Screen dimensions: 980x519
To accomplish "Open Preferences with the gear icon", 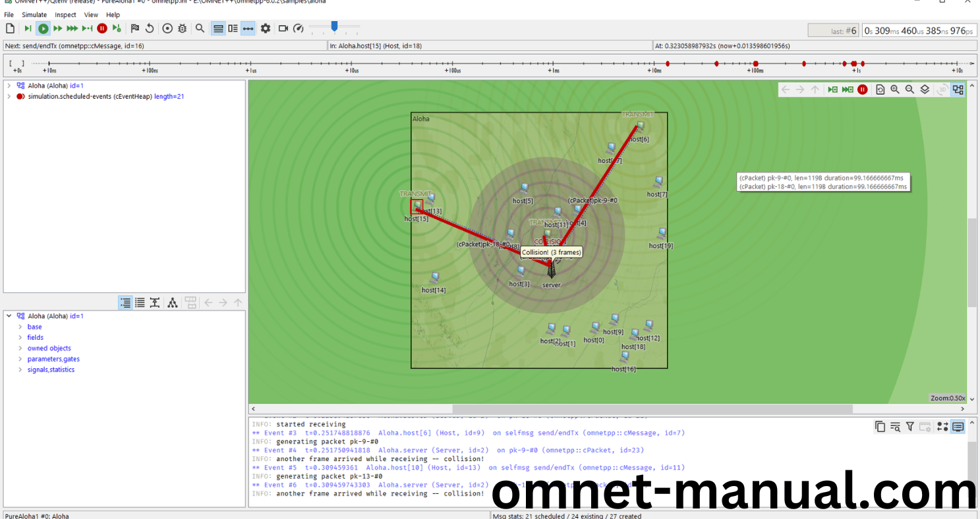I will [x=266, y=28].
